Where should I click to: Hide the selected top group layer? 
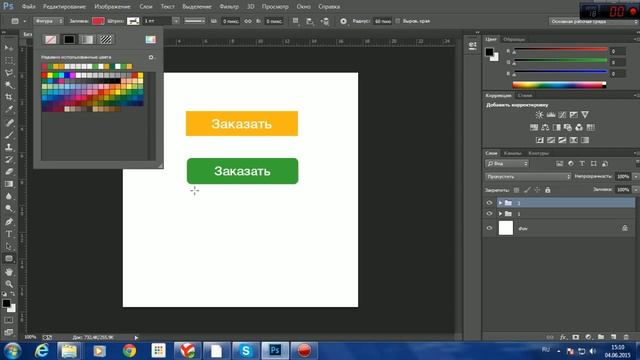coord(489,203)
